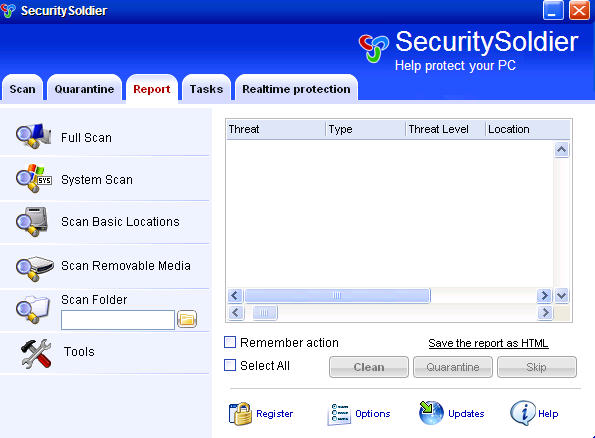Click the vertical scrollbar down arrow
The width and height of the screenshot is (595, 438).
pyautogui.click(x=562, y=295)
